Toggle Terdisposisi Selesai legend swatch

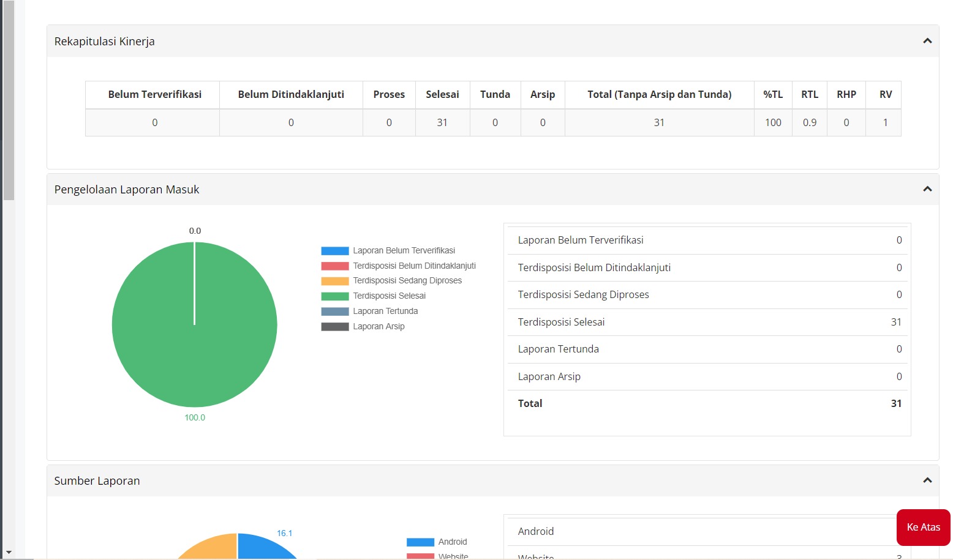pyautogui.click(x=335, y=296)
